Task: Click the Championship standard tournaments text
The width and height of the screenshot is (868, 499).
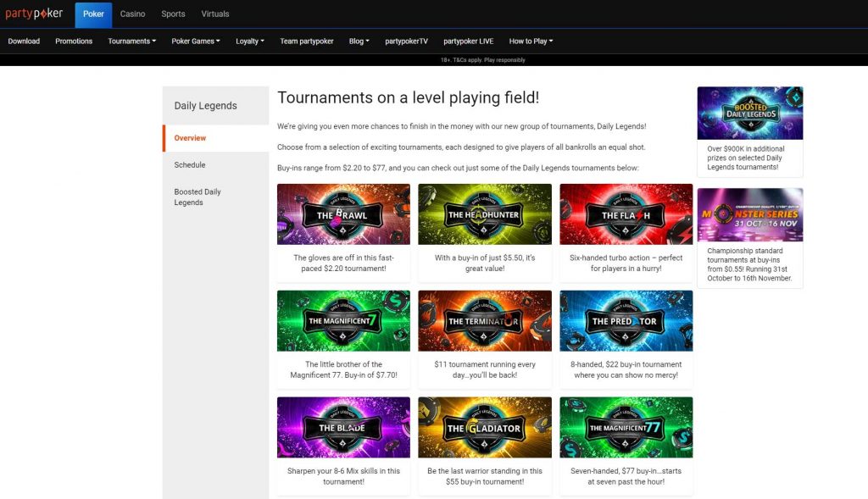Action: 749,264
